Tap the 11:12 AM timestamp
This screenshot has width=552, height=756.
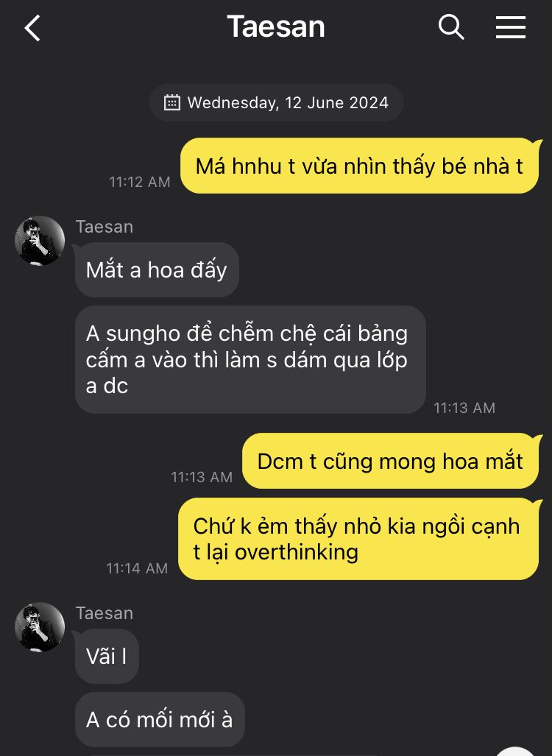coord(140,182)
